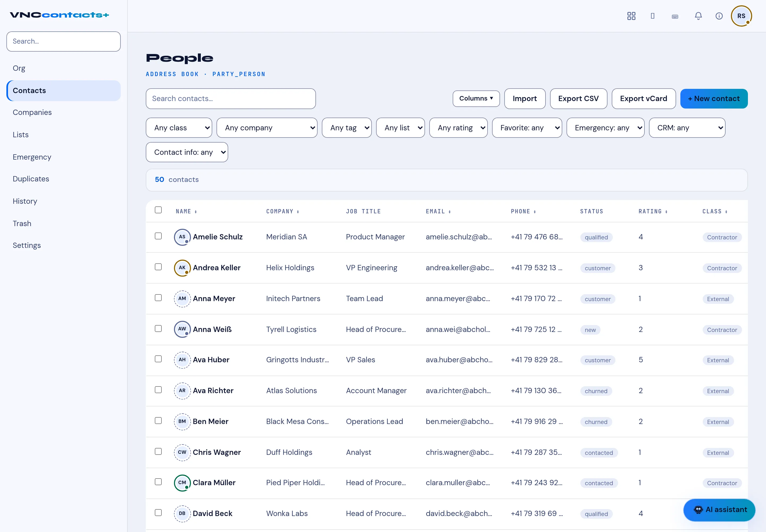
Task: Click the 'qualified' status on Amelie Schulz
Action: 596,237
